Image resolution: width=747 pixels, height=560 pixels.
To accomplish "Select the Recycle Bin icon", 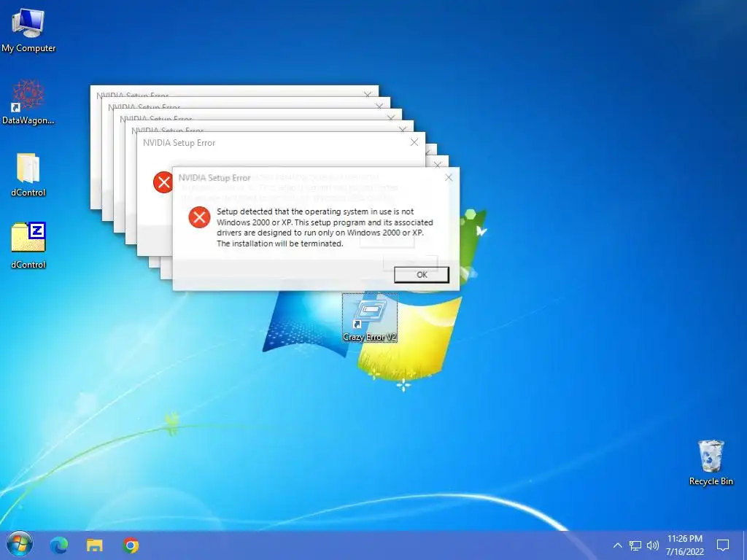I will pyautogui.click(x=711, y=463).
